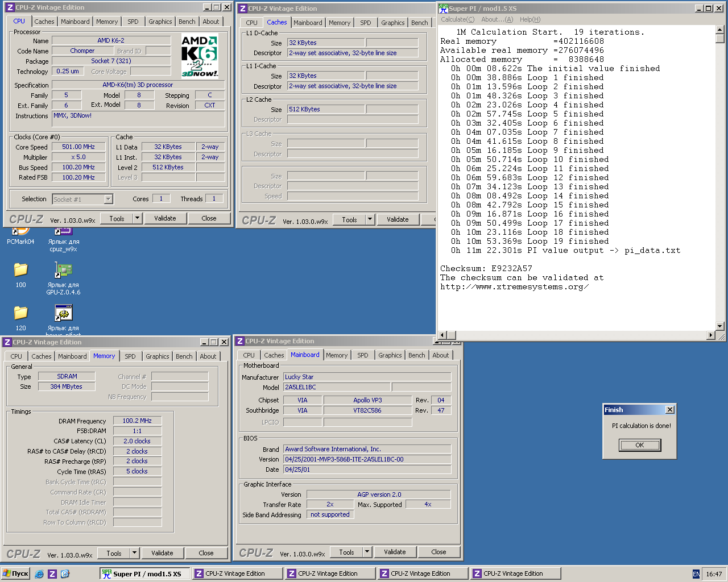Viewport: 728px width, 582px height.
Task: Click the http://www.xtremesystems.org/ text in Super PI
Action: (x=514, y=287)
